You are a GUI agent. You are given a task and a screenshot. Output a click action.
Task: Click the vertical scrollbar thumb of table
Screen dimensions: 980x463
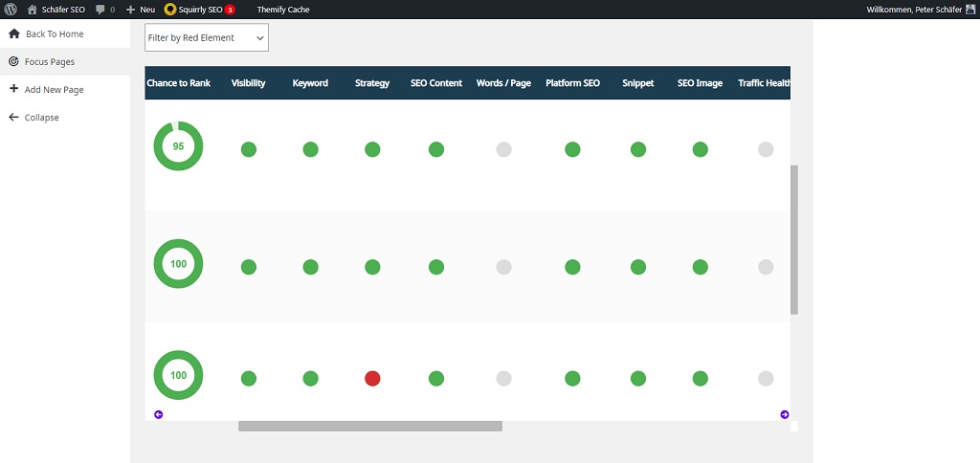tap(794, 240)
